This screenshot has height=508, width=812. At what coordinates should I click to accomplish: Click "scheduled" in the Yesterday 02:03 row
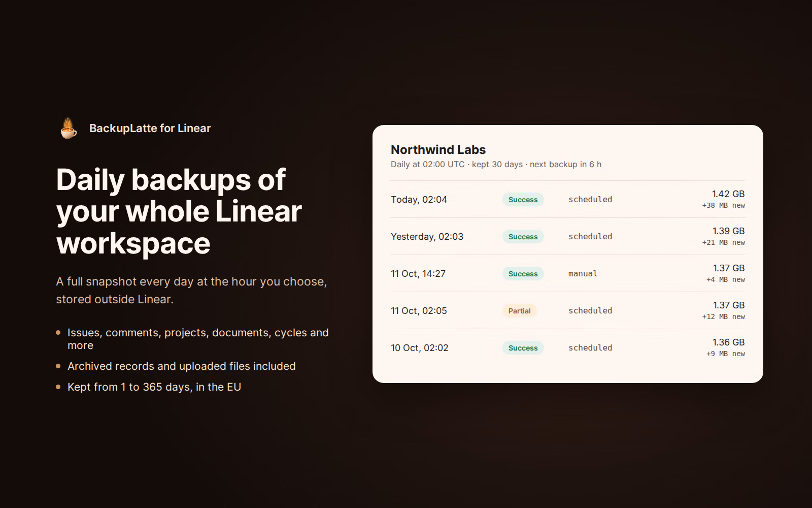(590, 237)
